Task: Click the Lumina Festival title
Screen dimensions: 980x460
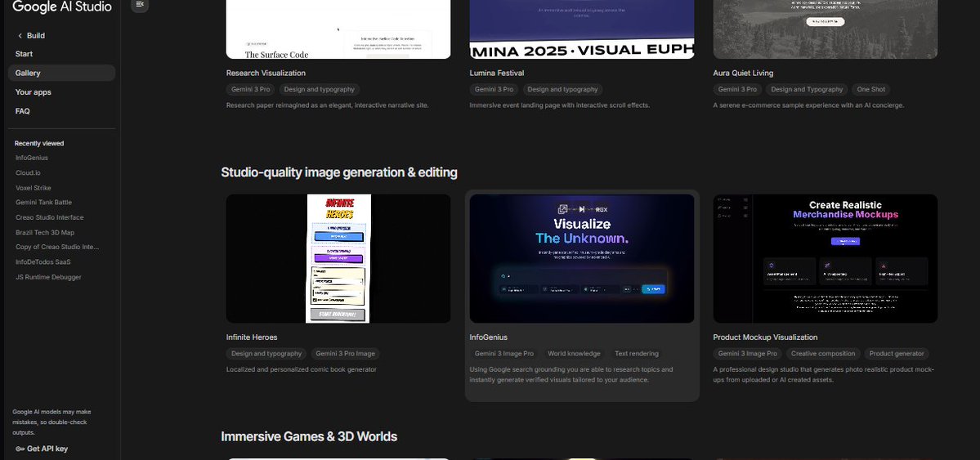Action: point(497,73)
